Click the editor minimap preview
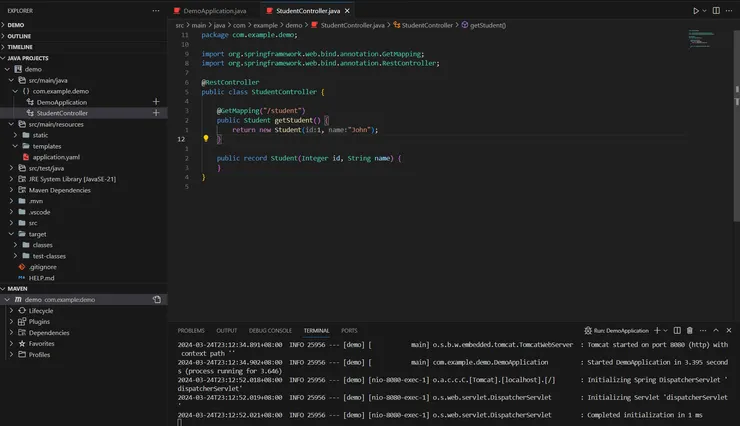 707,38
